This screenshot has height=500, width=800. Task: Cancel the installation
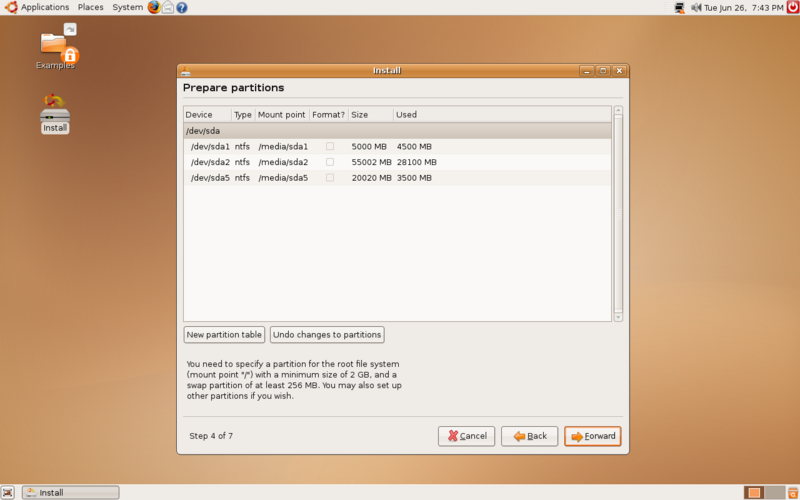(x=466, y=436)
